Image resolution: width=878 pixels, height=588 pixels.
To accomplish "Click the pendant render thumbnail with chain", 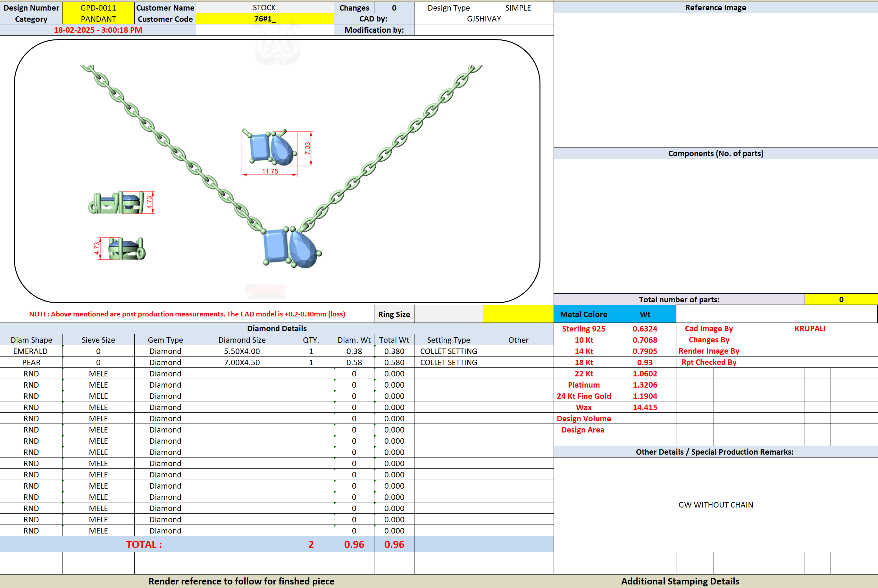I will tap(281, 167).
